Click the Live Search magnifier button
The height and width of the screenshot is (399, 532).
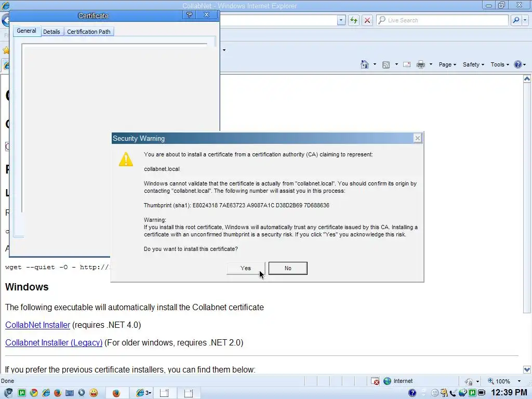516,20
